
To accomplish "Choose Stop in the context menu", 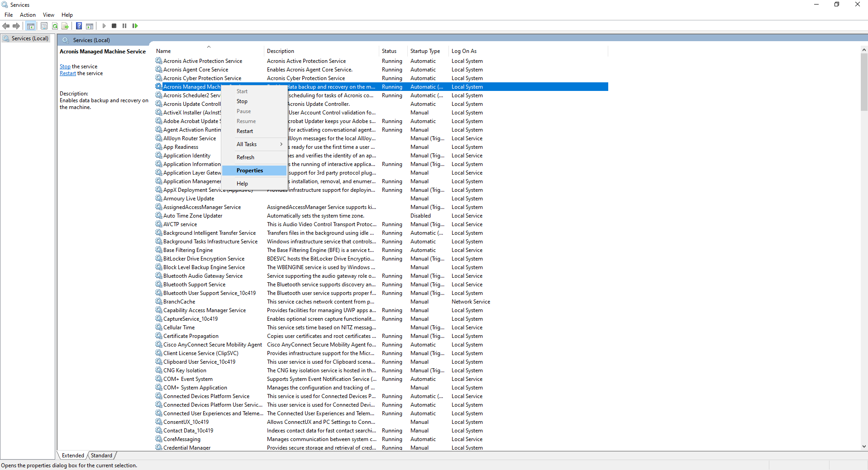I will pos(254,101).
